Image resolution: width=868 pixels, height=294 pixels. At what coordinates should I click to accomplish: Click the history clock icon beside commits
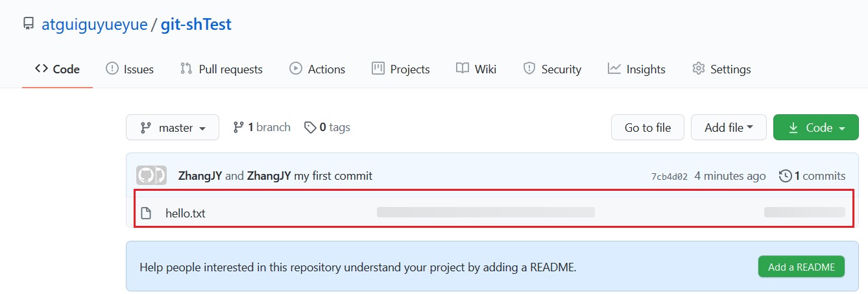point(785,176)
